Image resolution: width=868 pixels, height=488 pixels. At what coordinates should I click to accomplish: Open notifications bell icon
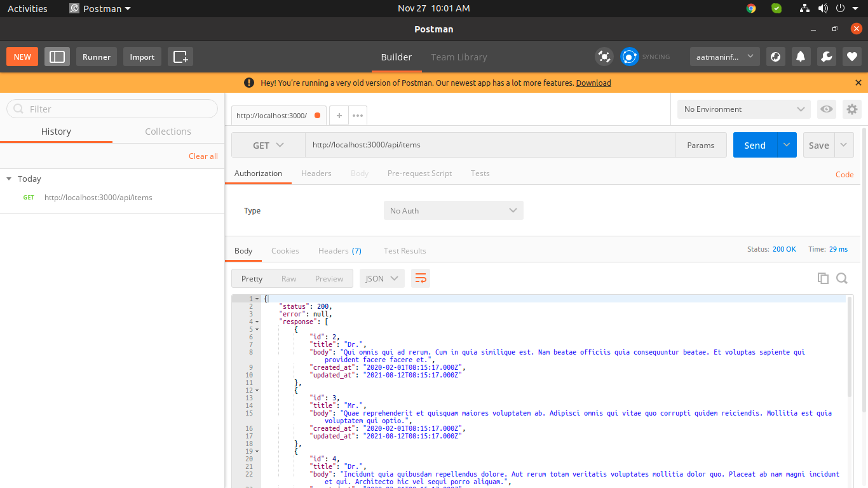801,57
